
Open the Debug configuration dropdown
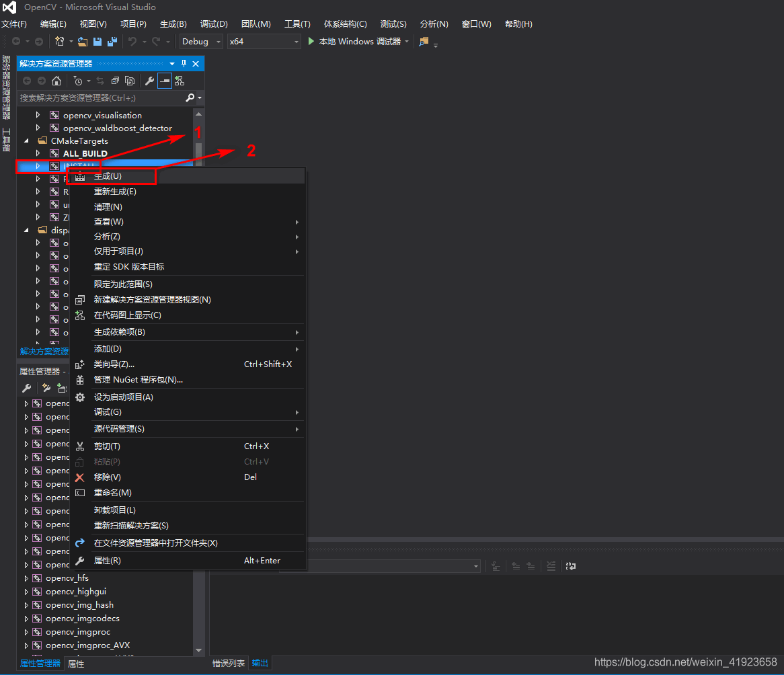[x=201, y=42]
